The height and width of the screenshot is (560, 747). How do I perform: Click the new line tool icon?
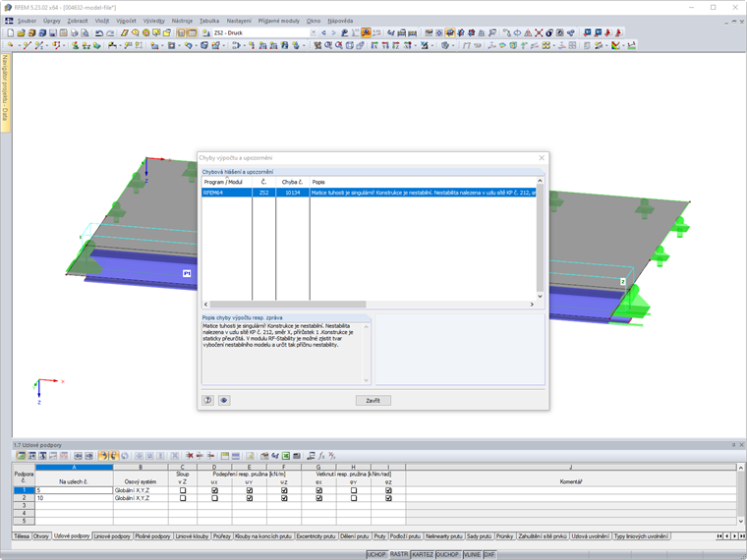(28, 45)
